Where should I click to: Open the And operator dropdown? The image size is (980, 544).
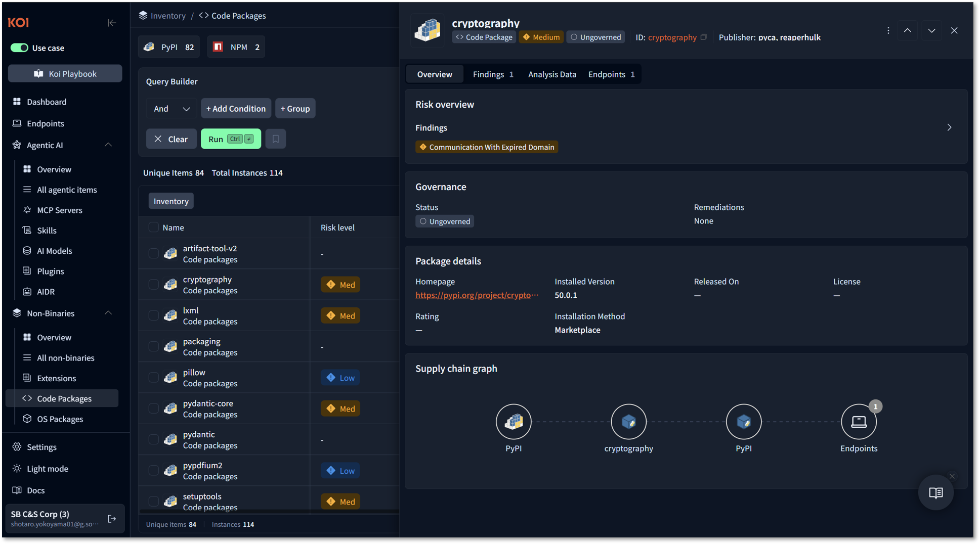pos(172,108)
